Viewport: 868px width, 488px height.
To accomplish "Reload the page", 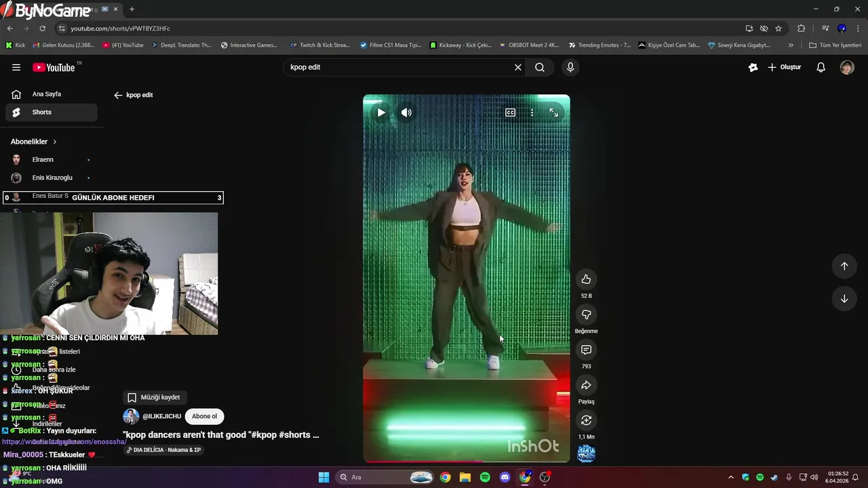I will tap(42, 28).
